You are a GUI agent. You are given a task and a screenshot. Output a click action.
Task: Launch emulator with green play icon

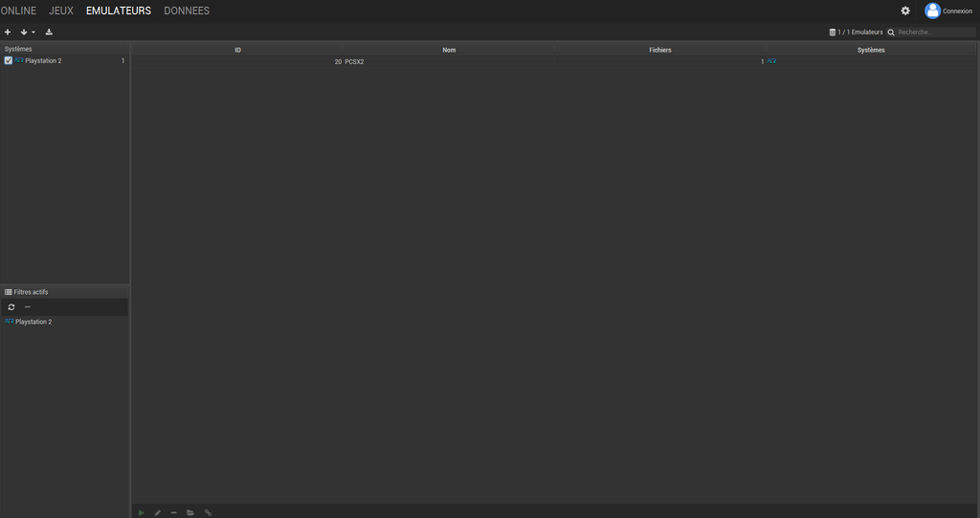[142, 513]
